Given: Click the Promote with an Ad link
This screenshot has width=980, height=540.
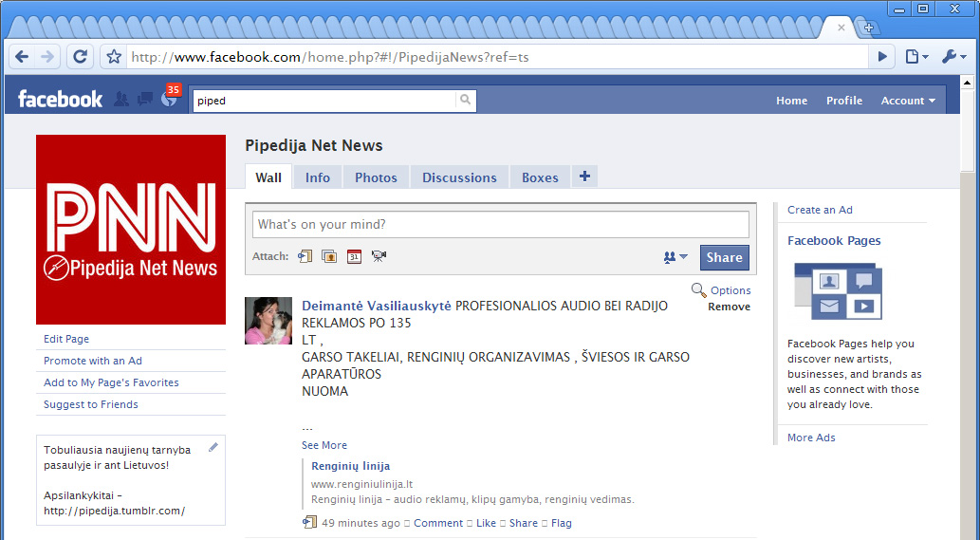Looking at the screenshot, I should click(x=93, y=361).
